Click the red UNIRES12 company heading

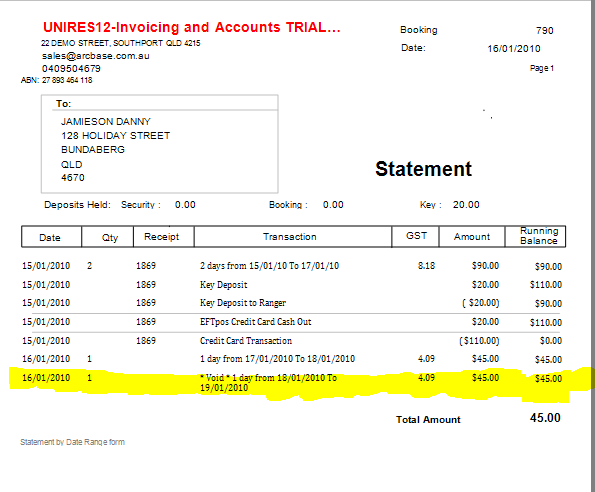click(x=192, y=27)
